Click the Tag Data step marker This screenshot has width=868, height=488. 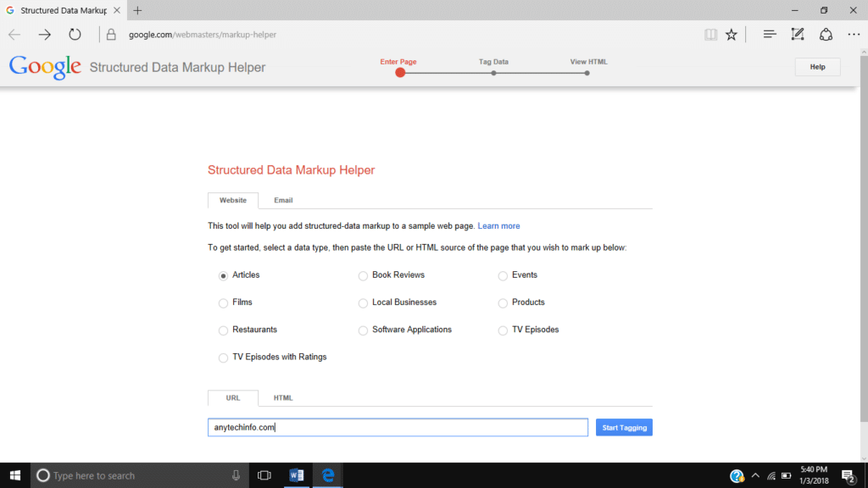point(493,73)
